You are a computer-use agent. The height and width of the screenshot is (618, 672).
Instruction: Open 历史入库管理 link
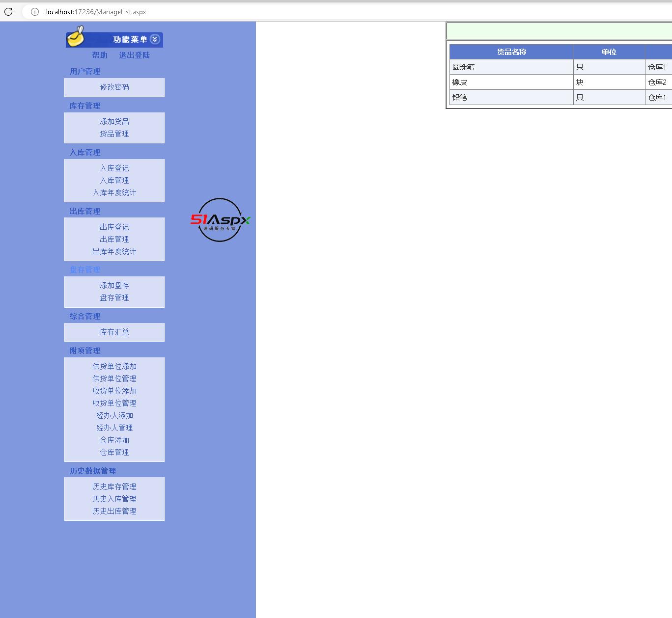point(114,499)
